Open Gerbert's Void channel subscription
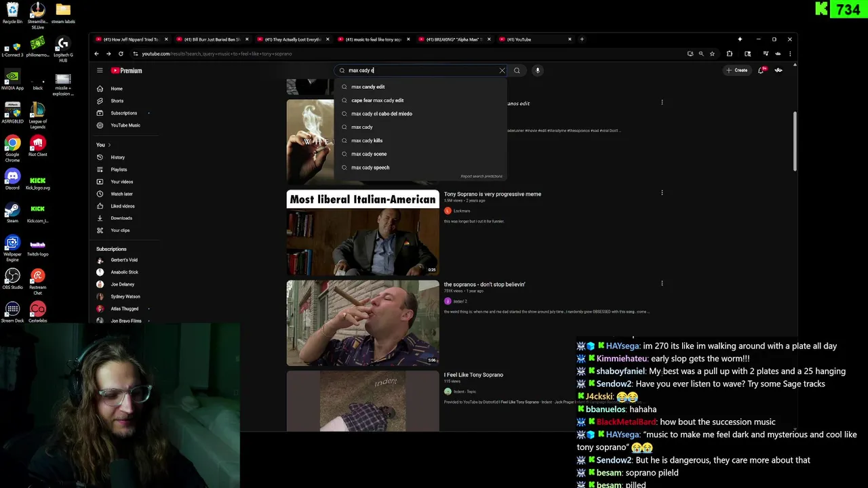 (x=124, y=260)
